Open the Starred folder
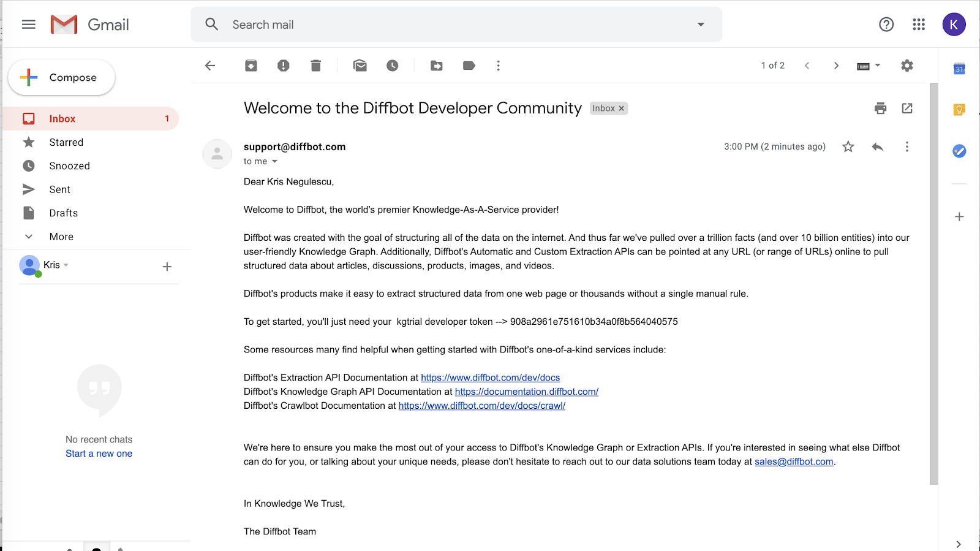Image resolution: width=980 pixels, height=551 pixels. 91,142
